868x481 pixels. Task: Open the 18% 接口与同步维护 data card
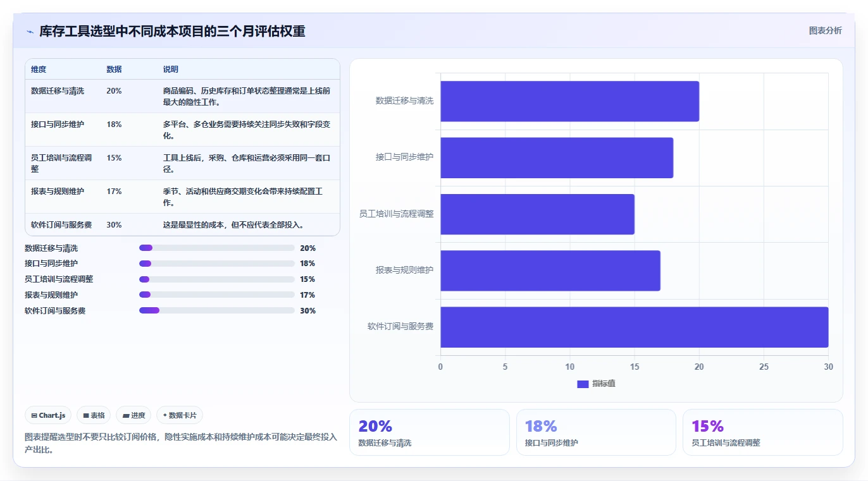[596, 432]
